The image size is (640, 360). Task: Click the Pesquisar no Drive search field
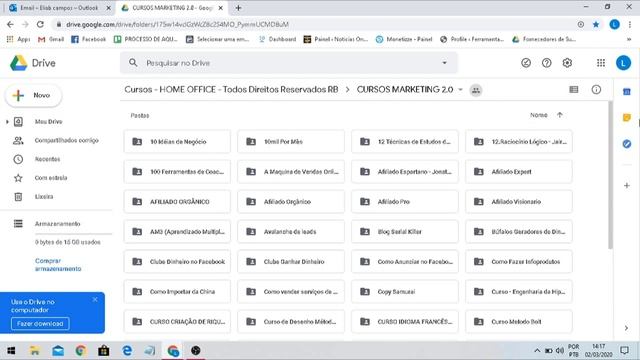click(x=289, y=63)
